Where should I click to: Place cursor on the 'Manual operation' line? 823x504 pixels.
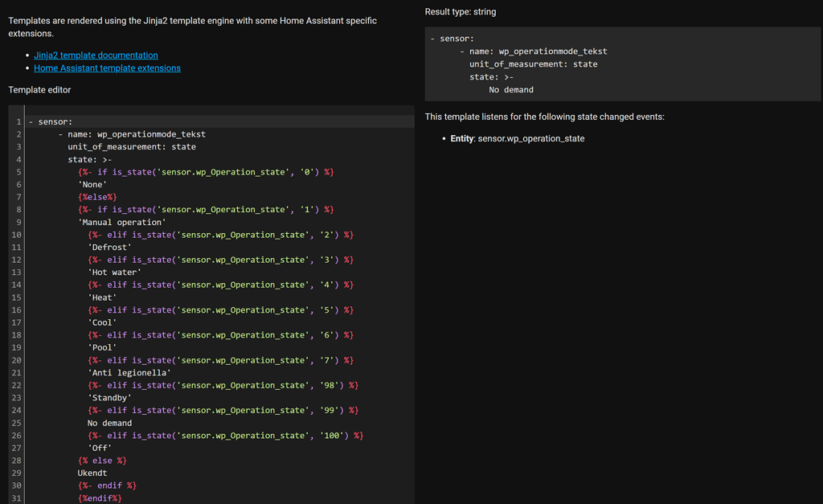[121, 222]
